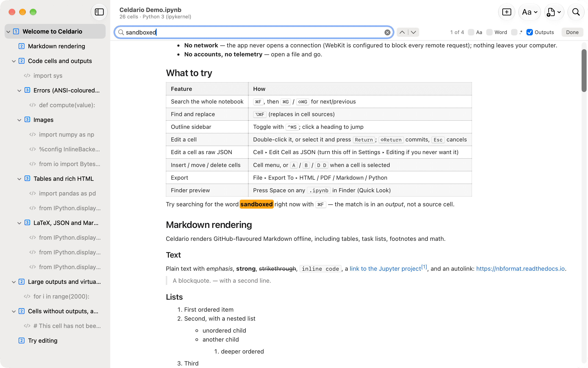588x368 pixels.
Task: Go to next search match
Action: 413,32
